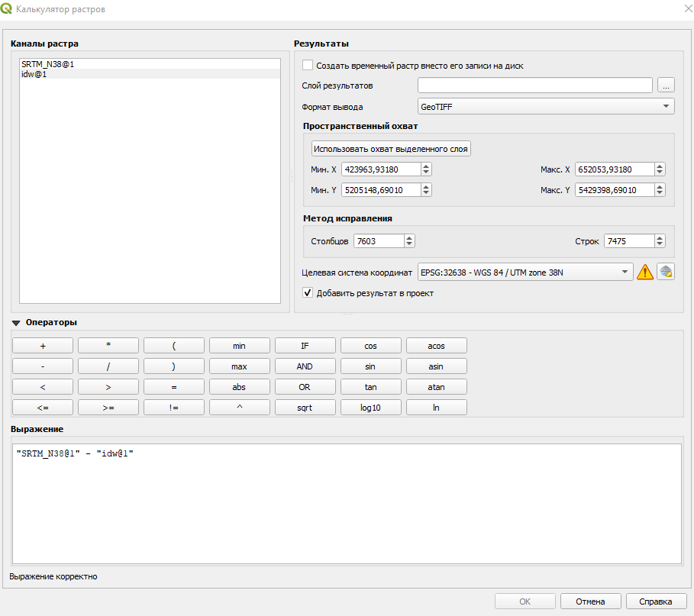Insert minus operator
Viewport: 694px width, 616px height.
tap(43, 366)
